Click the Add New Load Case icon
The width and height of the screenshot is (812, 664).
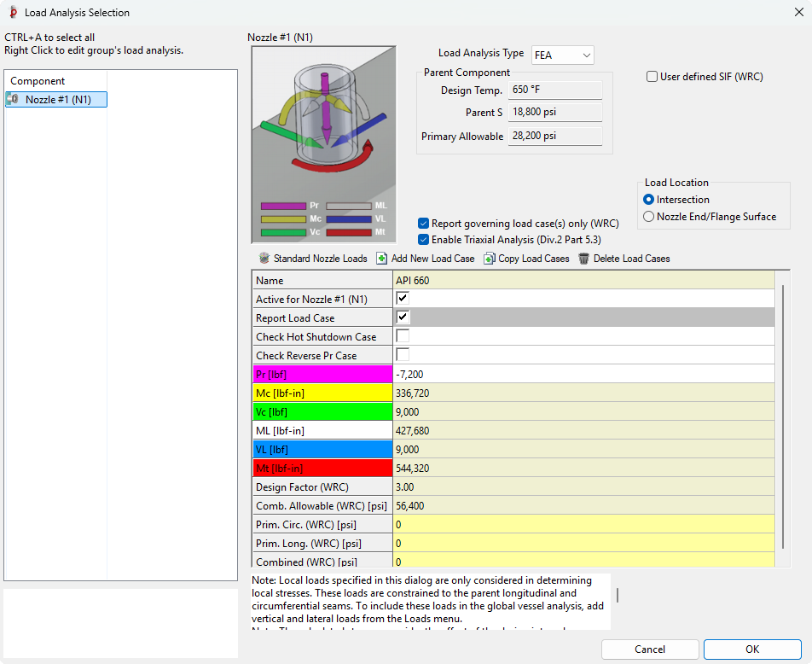(381, 259)
